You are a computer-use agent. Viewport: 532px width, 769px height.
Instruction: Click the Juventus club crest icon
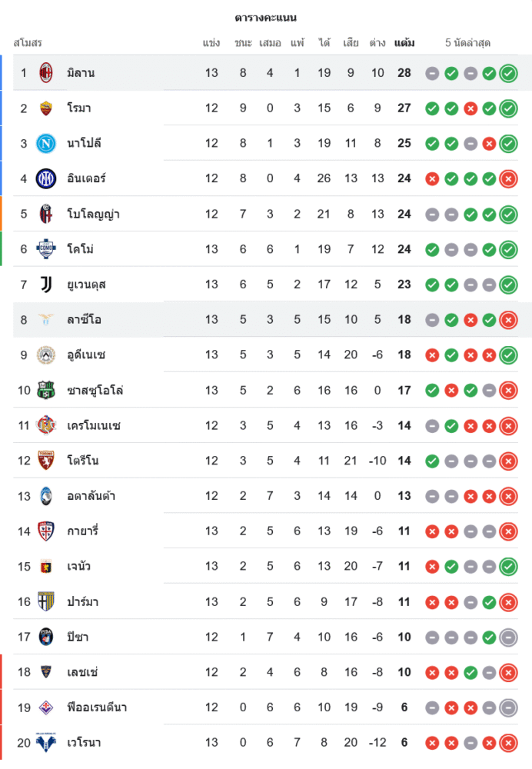pos(46,285)
